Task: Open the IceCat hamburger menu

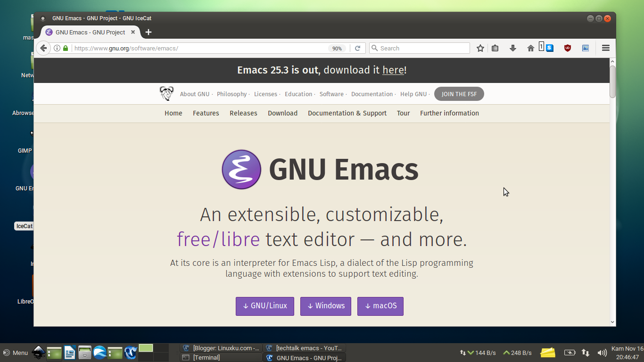Action: (x=606, y=48)
